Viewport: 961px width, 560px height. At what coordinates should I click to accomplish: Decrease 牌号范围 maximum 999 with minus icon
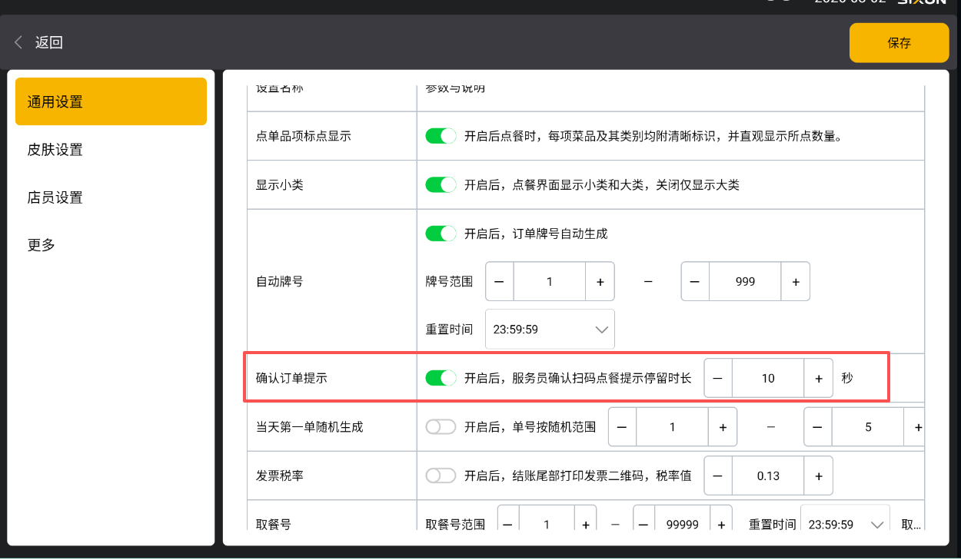(x=695, y=282)
